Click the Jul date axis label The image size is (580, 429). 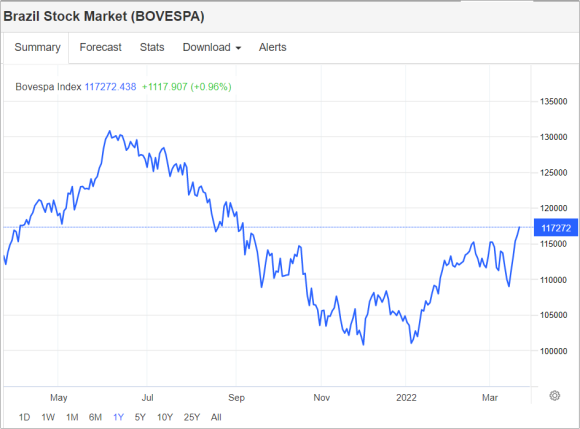point(147,398)
